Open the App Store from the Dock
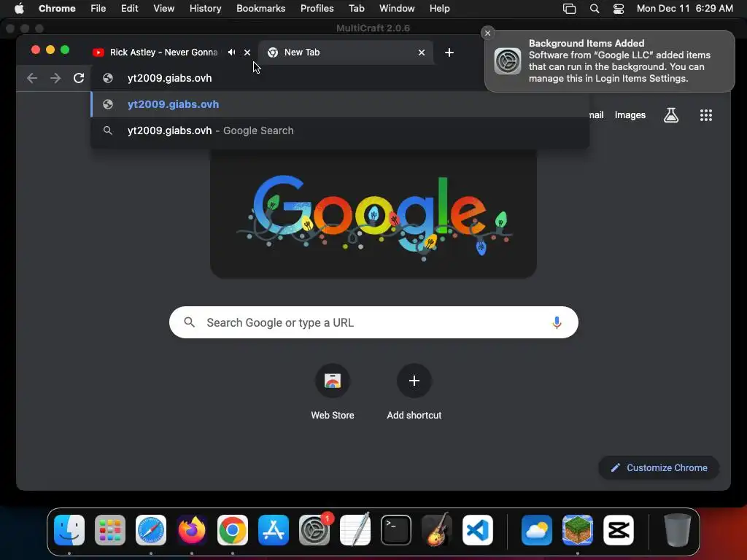The height and width of the screenshot is (560, 747). click(274, 530)
